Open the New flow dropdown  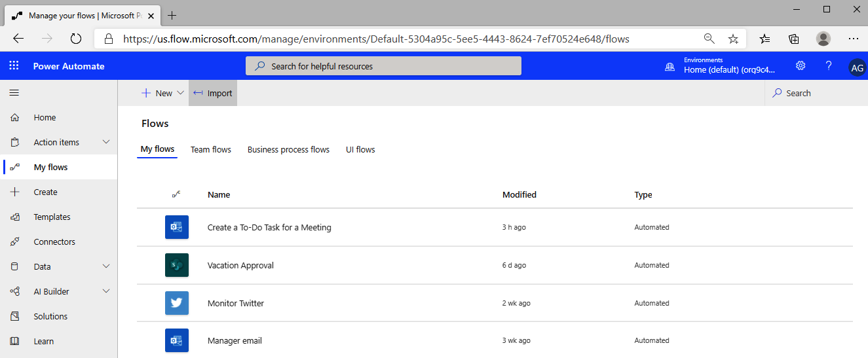tap(163, 93)
